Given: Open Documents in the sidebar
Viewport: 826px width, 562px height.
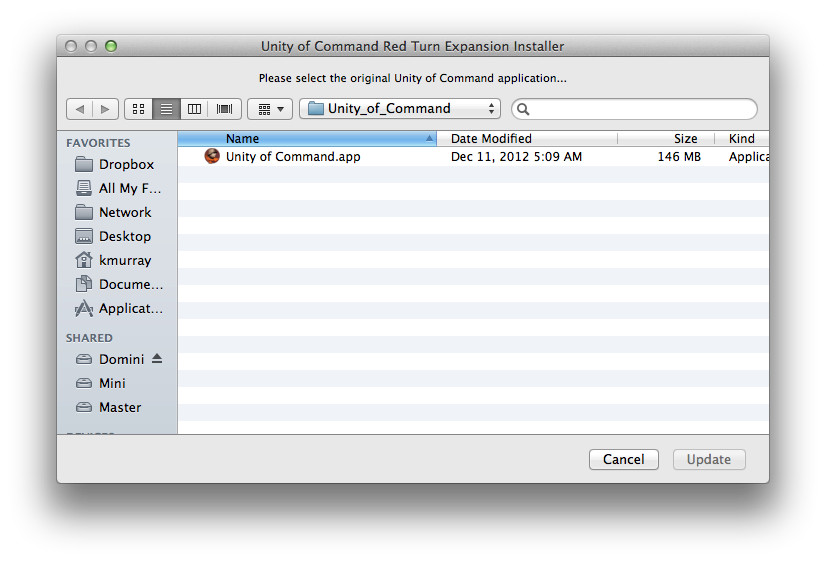Looking at the screenshot, I should click(117, 284).
